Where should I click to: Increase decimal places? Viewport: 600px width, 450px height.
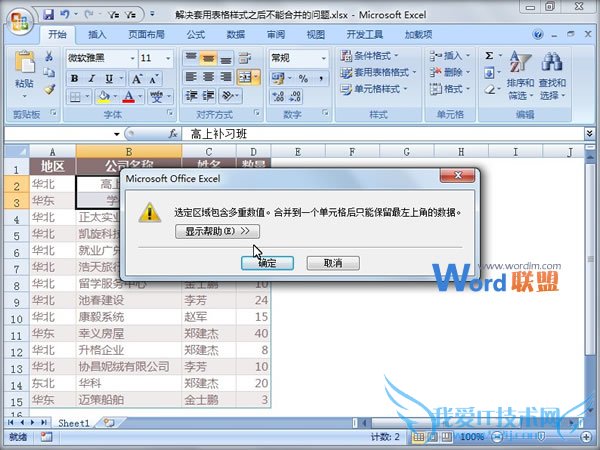point(278,96)
